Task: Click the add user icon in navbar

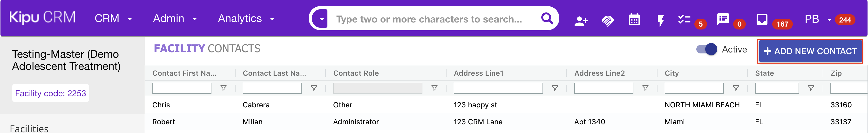Action: click(581, 21)
